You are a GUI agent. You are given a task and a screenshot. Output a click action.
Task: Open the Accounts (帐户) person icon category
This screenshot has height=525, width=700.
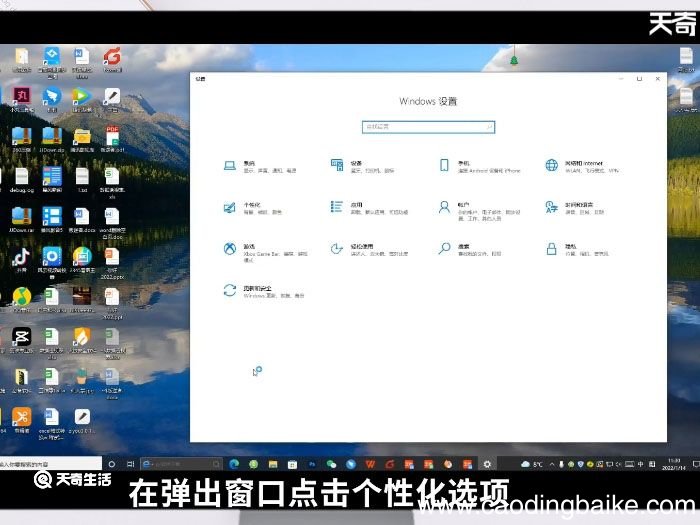click(479, 211)
